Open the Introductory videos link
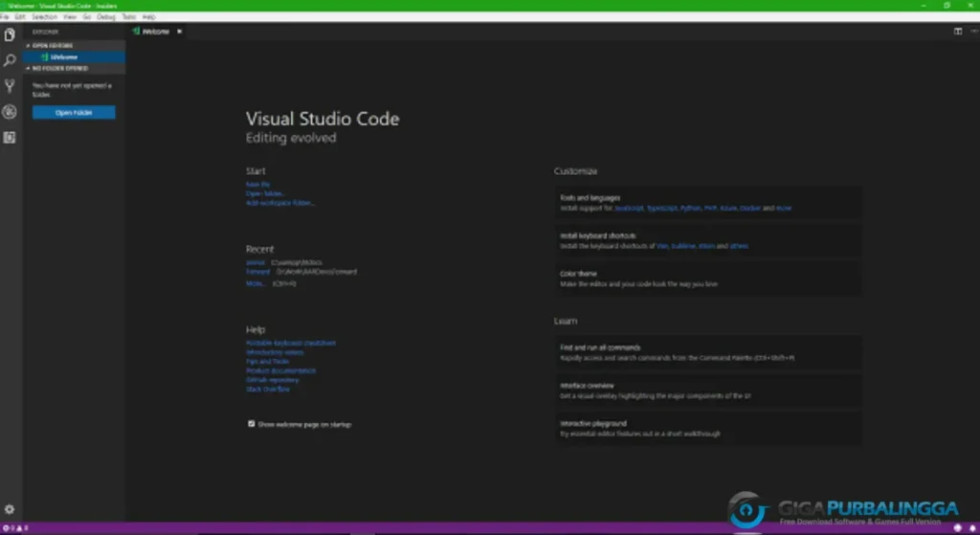The width and height of the screenshot is (980, 535). (x=275, y=352)
